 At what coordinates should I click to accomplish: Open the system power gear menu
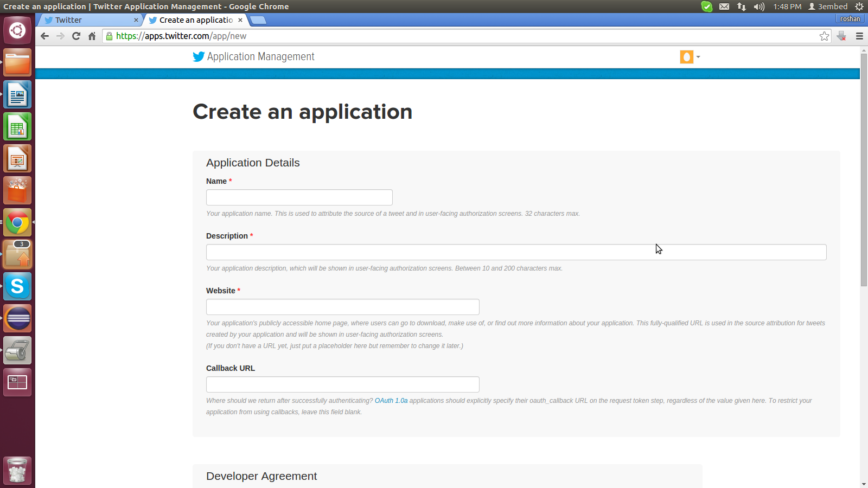click(859, 7)
